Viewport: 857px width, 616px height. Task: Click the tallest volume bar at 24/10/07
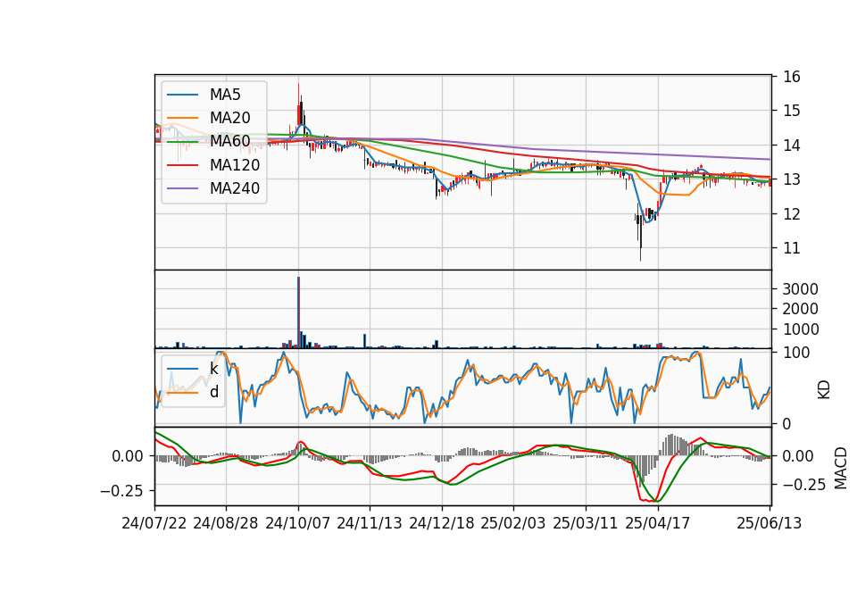pyautogui.click(x=298, y=312)
